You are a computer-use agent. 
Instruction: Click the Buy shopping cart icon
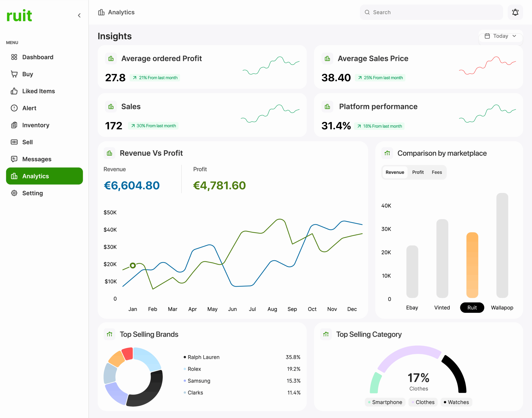[x=14, y=74]
